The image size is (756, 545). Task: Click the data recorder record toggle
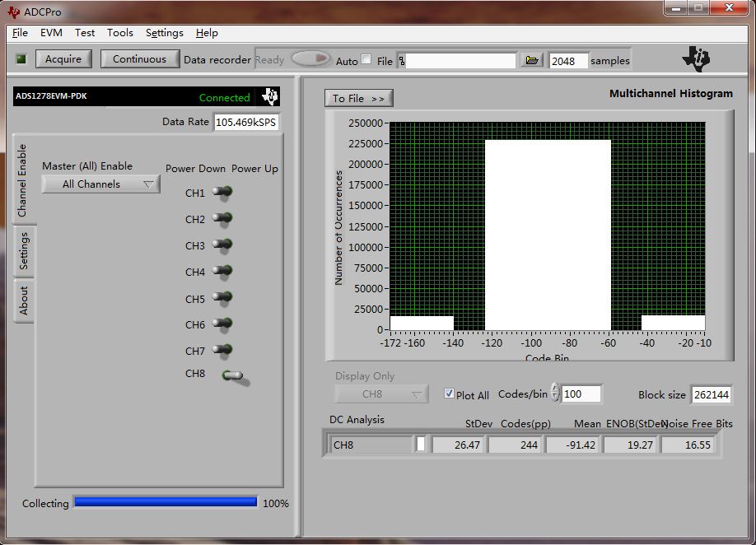pos(311,58)
